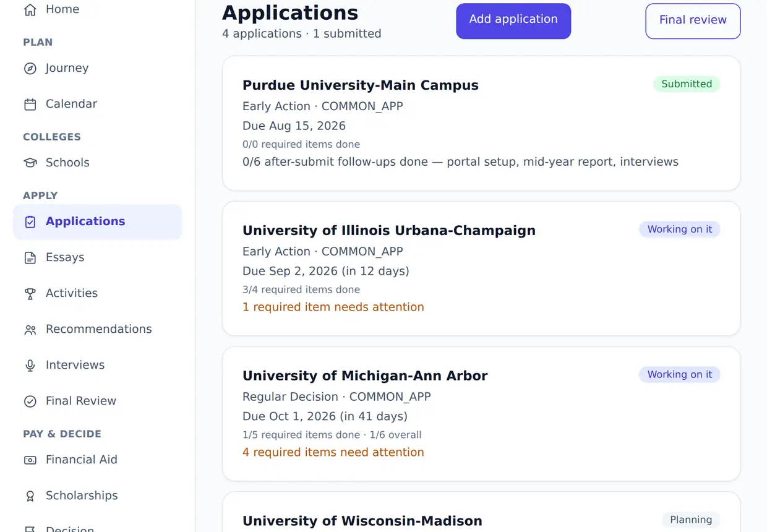Click the Calendar icon in sidebar
Image resolution: width=767 pixels, height=532 pixels.
point(30,104)
